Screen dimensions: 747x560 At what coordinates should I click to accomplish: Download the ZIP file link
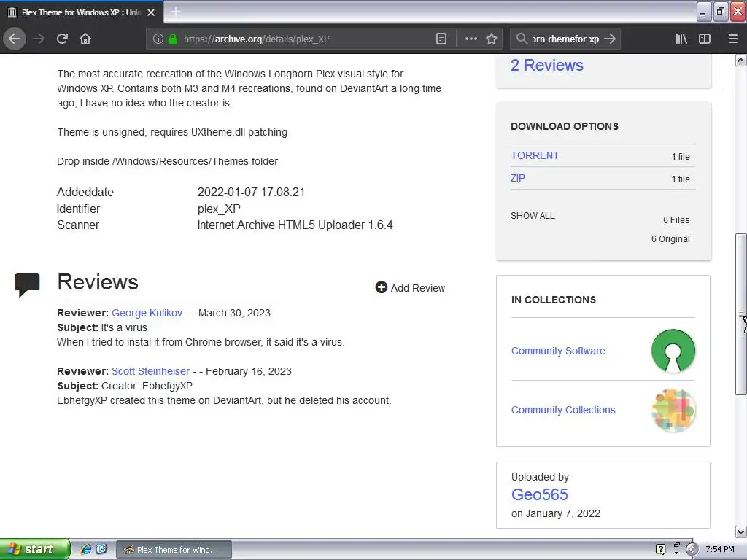(517, 178)
